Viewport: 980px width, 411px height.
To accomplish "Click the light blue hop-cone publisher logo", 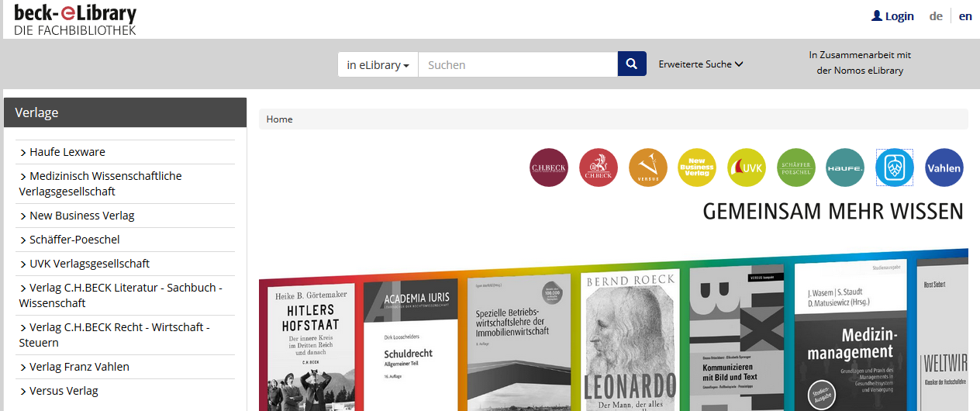I will point(895,168).
